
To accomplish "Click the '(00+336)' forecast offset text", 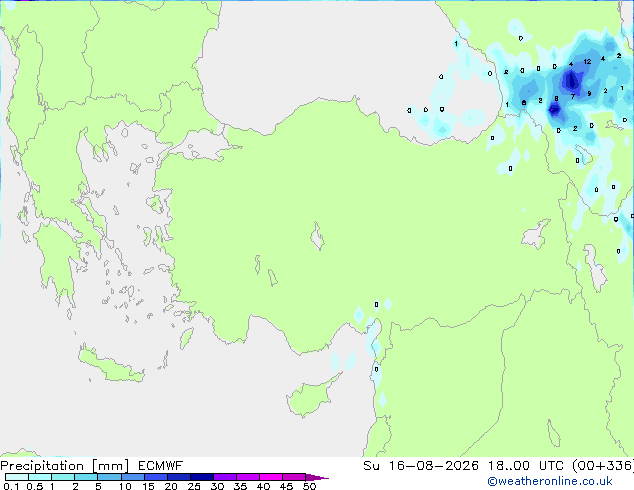I will click(603, 466).
